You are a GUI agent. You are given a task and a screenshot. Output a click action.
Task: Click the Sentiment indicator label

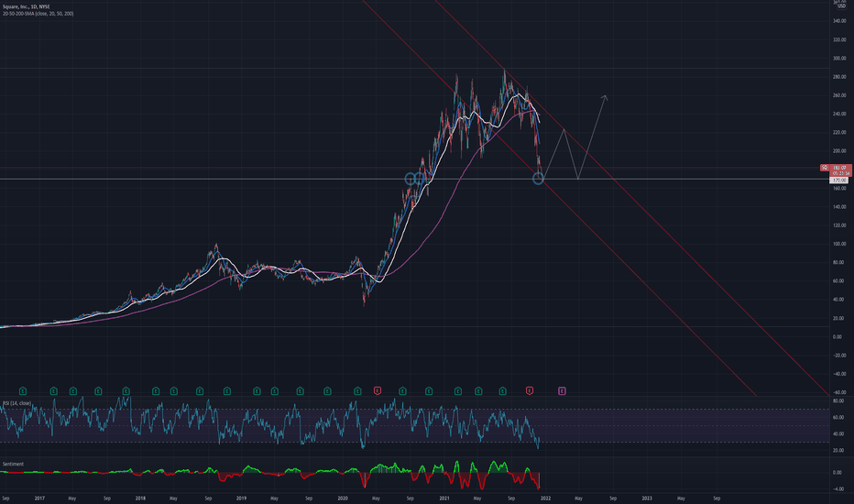13,465
